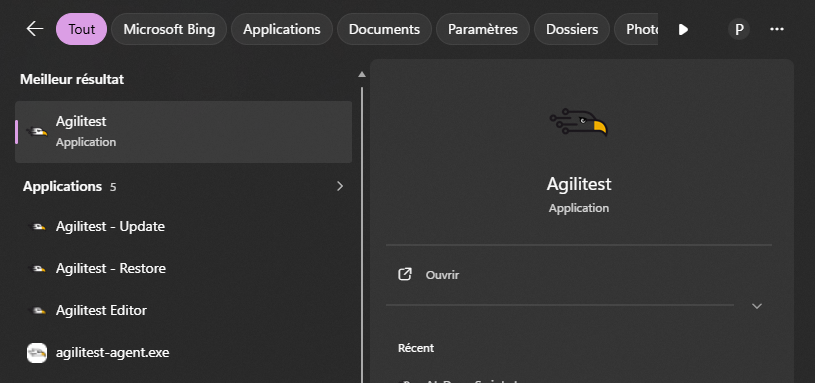Click the results list scrollbar
The image size is (815, 383).
click(x=362, y=235)
